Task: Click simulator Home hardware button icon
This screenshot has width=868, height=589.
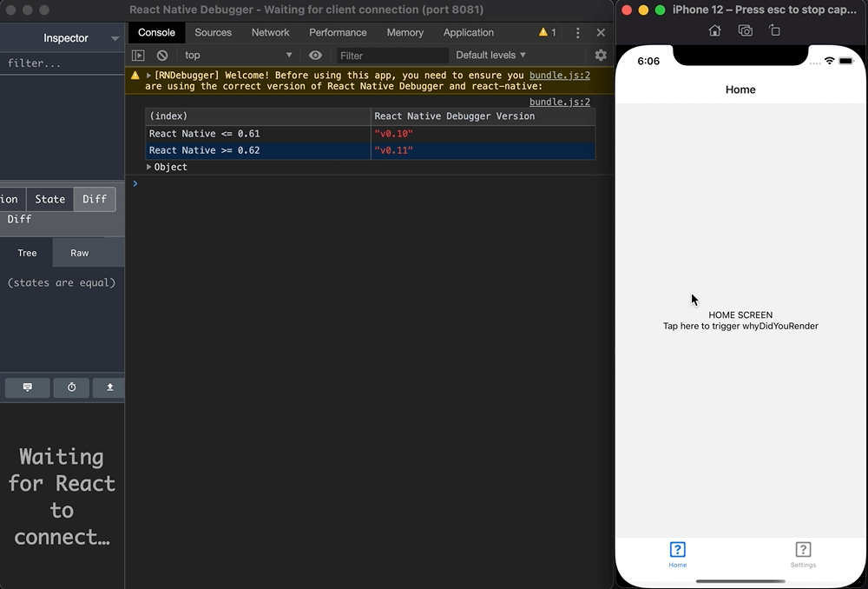Action: click(x=714, y=30)
